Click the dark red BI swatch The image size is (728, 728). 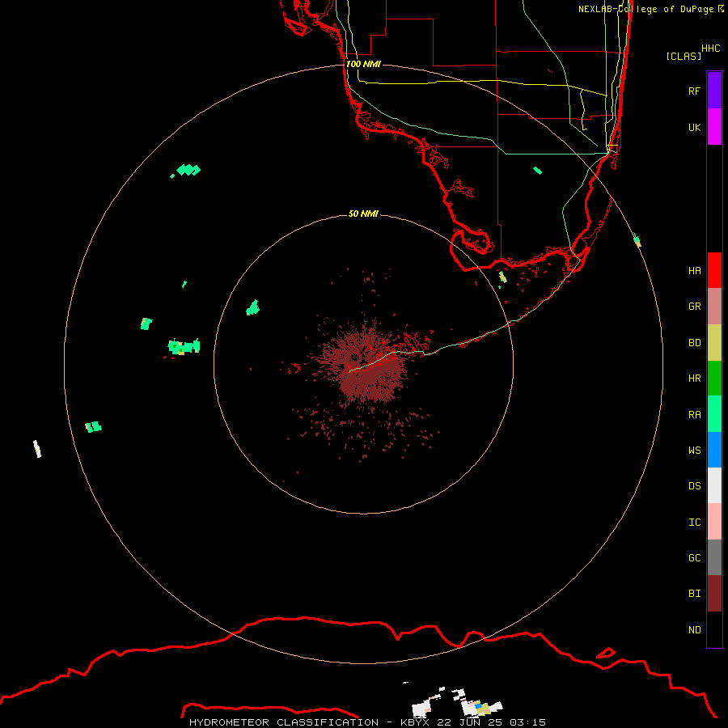[714, 594]
